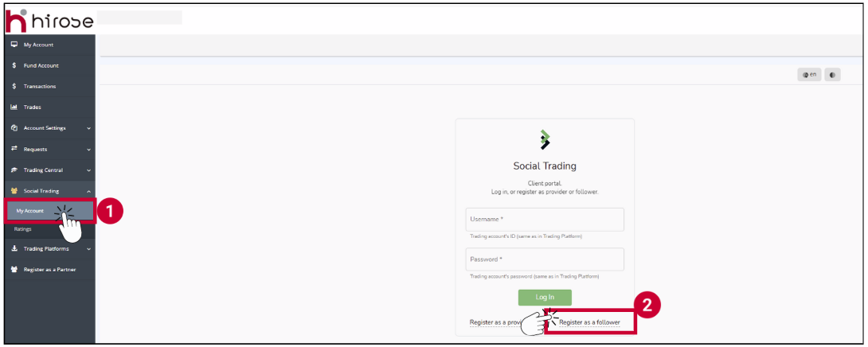Screen dimensions: 868x347
Task: Click the Register as a follower link
Action: click(x=589, y=322)
